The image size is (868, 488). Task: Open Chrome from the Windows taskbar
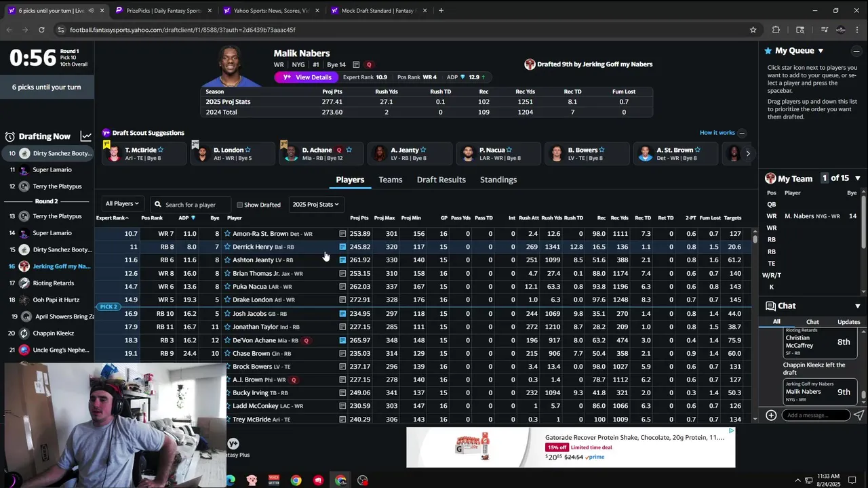[x=296, y=481]
